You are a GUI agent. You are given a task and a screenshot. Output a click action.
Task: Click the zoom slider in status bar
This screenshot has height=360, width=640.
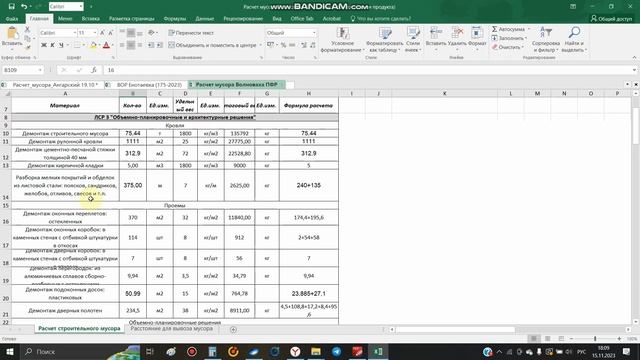pyautogui.click(x=595, y=339)
